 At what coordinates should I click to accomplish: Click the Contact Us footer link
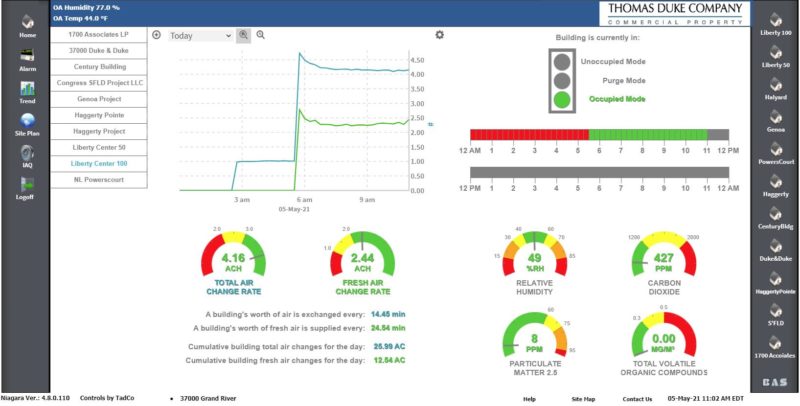[x=637, y=399]
